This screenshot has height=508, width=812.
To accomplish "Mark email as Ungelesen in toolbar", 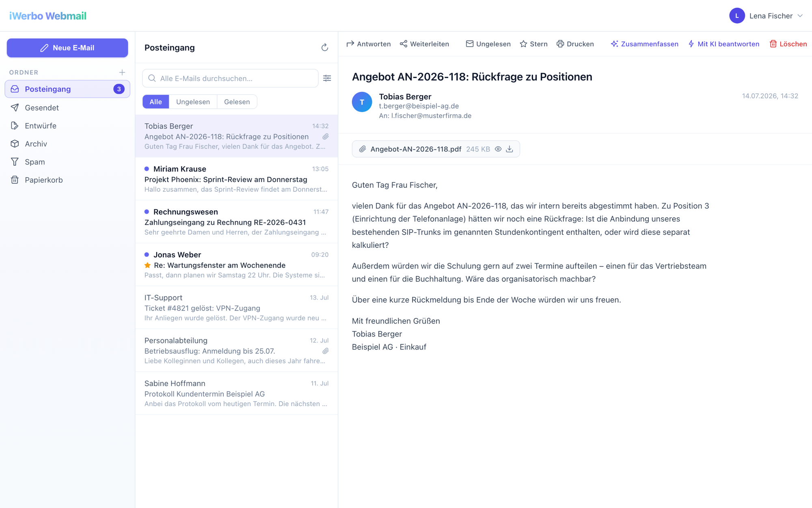I will pos(488,44).
